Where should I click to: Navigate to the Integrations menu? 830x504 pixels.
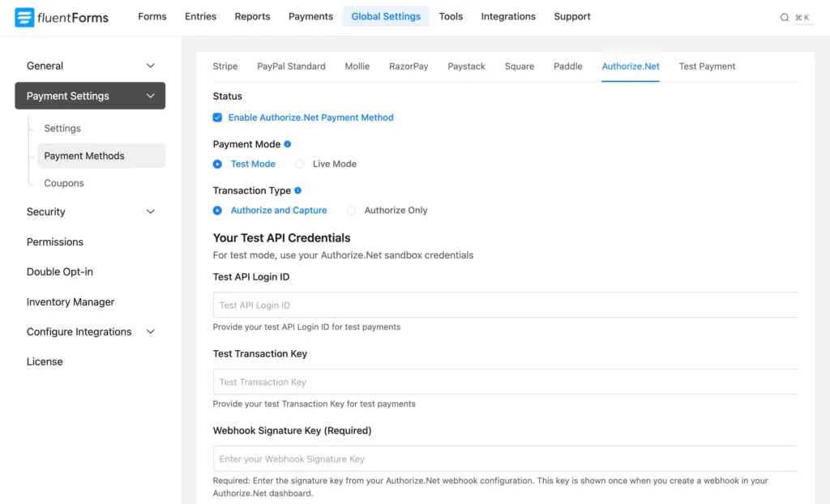pos(508,16)
